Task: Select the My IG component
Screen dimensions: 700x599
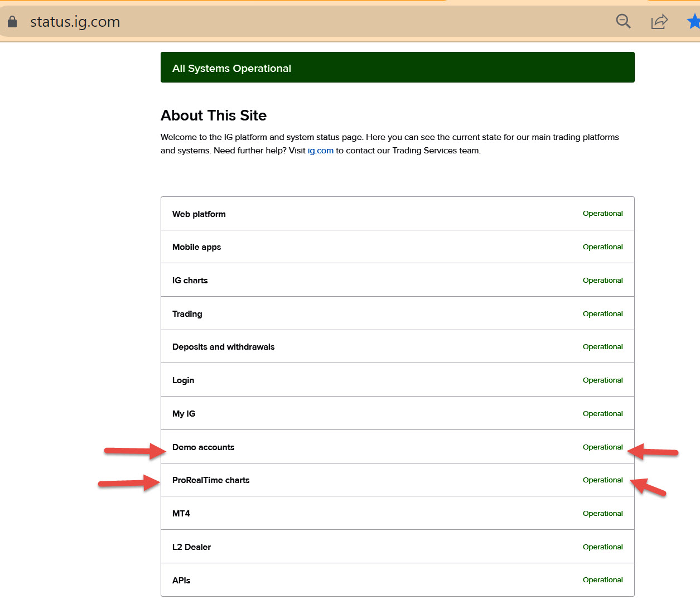Action: coord(184,414)
